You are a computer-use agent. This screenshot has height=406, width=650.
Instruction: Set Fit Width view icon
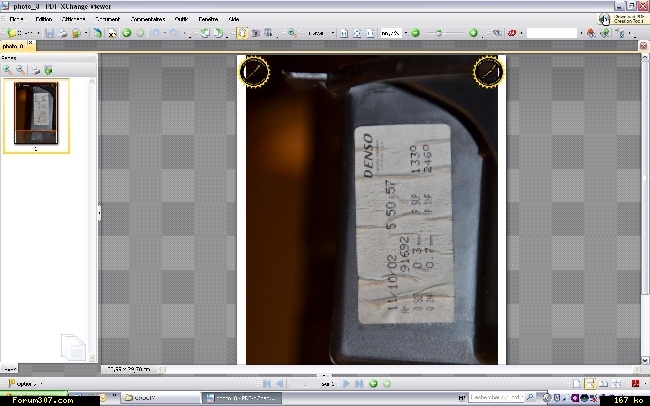370,33
